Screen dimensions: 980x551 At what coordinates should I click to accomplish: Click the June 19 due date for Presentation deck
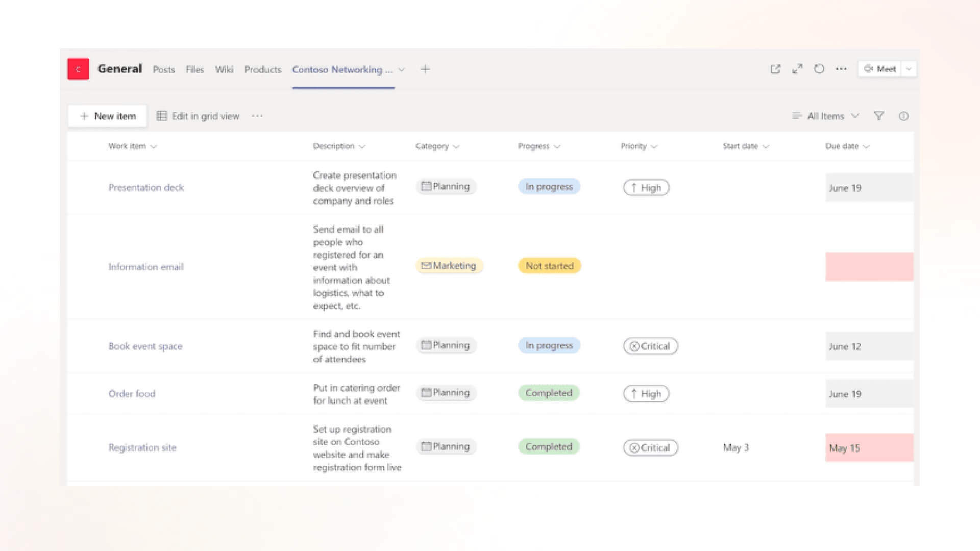(869, 188)
